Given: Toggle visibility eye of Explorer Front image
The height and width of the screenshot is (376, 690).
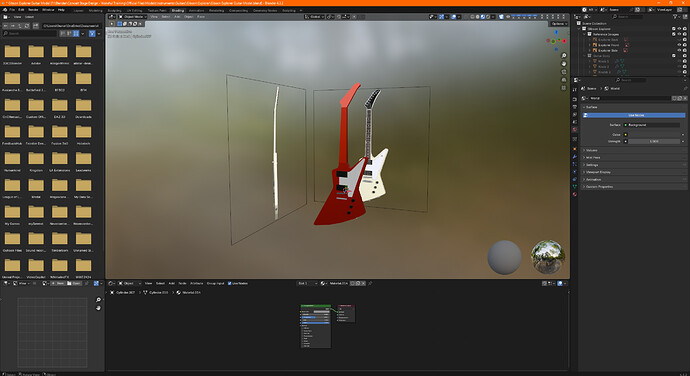Looking at the screenshot, I should coord(679,45).
